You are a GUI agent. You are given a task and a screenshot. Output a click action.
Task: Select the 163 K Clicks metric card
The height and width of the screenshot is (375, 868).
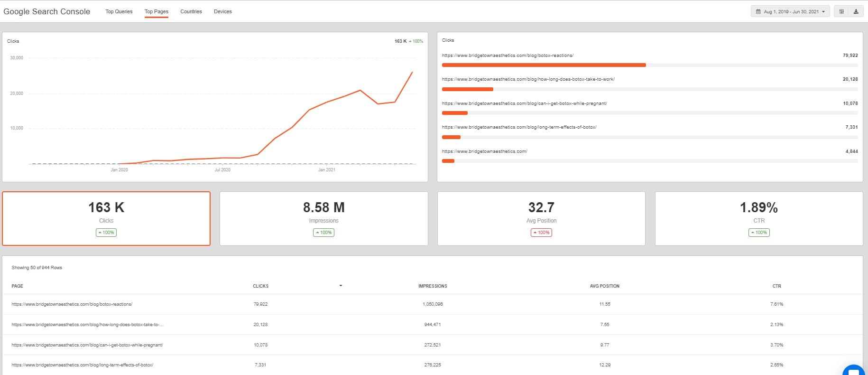click(x=106, y=218)
